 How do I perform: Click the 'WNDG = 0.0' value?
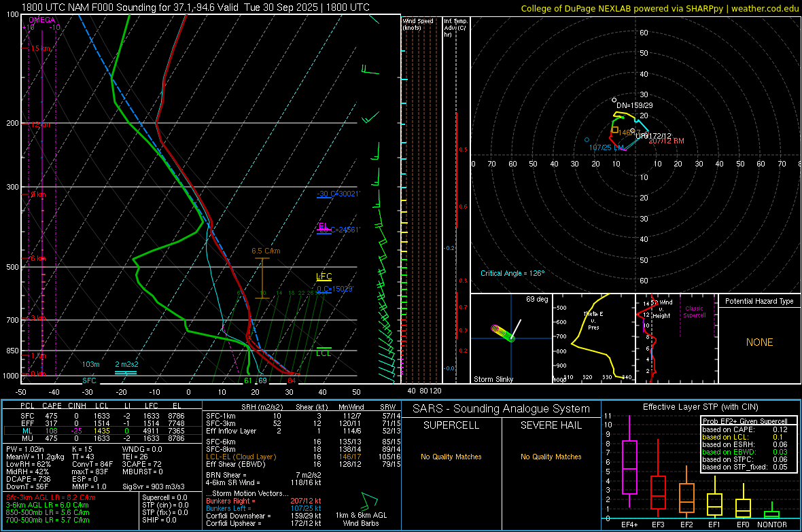(x=141, y=449)
